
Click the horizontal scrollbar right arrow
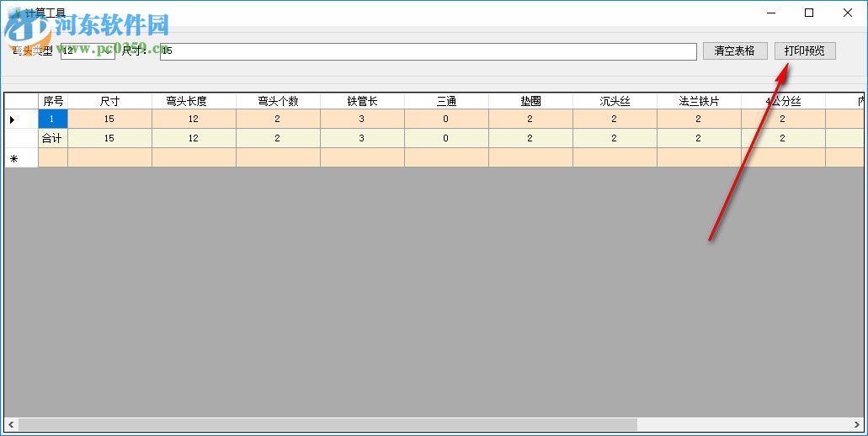[x=857, y=424]
